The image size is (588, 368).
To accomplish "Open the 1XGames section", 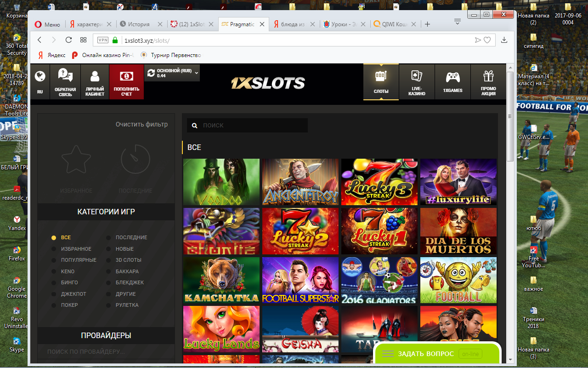I will coord(452,81).
